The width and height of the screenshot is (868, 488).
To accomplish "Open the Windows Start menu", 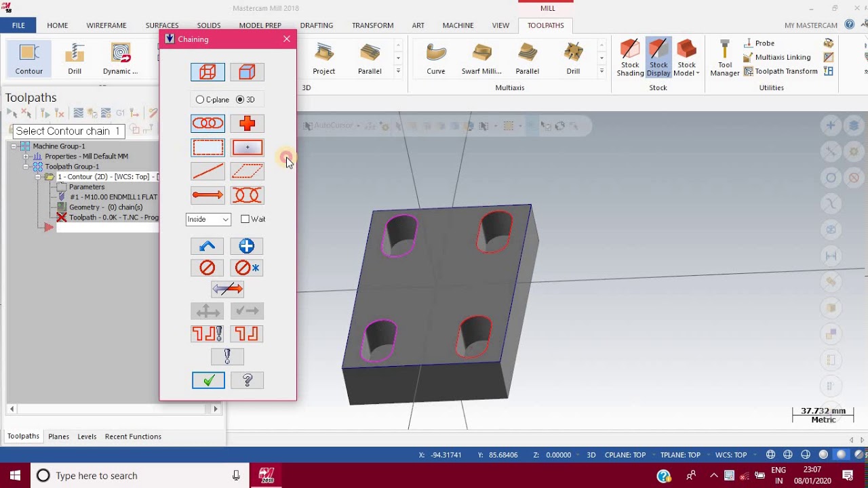I will tap(15, 476).
